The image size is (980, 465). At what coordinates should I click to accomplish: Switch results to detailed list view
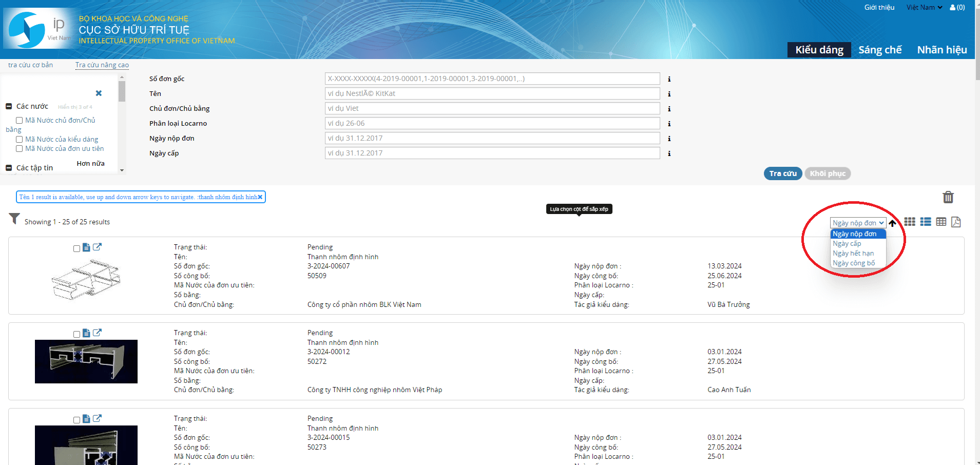[926, 222]
